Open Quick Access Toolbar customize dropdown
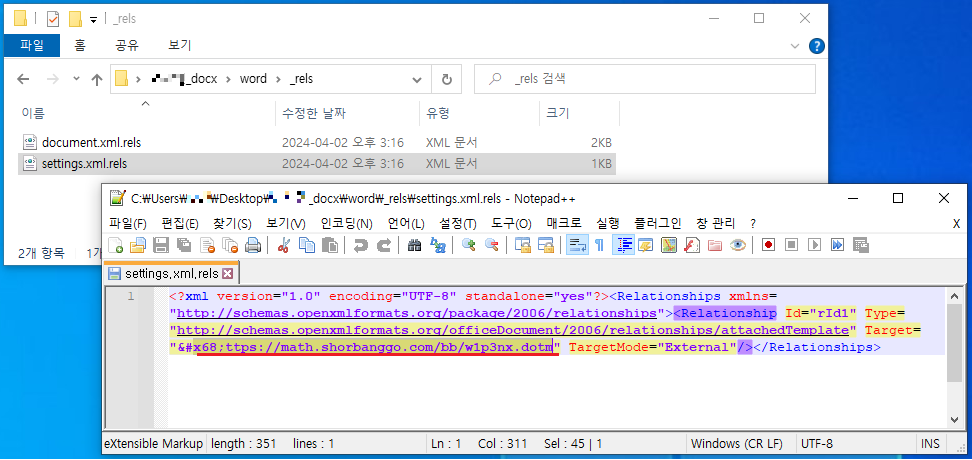 (94, 19)
